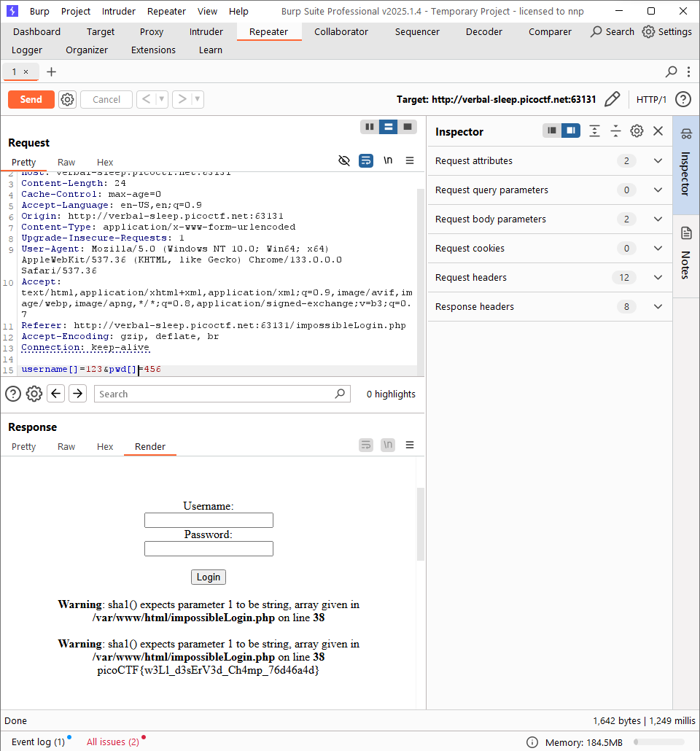The image size is (700, 751).
Task: Open Repeater request settings gear
Action: (x=68, y=100)
